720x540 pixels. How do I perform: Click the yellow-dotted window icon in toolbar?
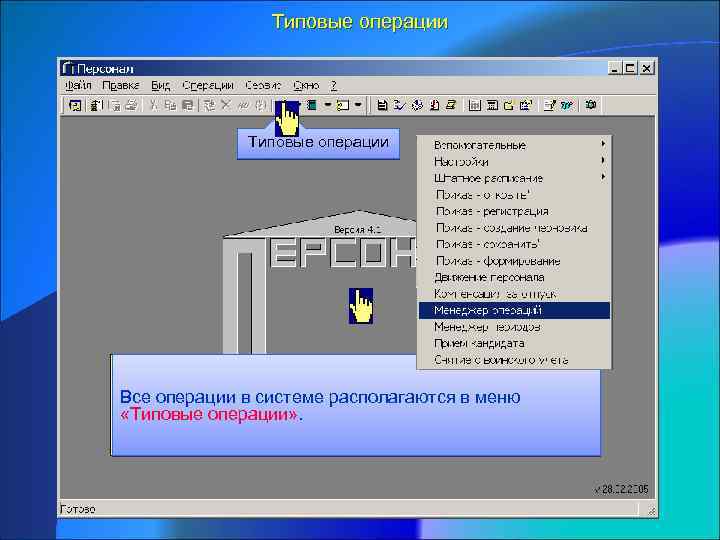point(343,105)
